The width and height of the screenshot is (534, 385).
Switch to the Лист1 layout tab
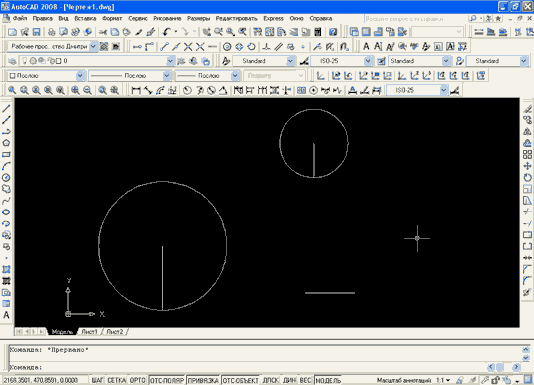[89, 332]
